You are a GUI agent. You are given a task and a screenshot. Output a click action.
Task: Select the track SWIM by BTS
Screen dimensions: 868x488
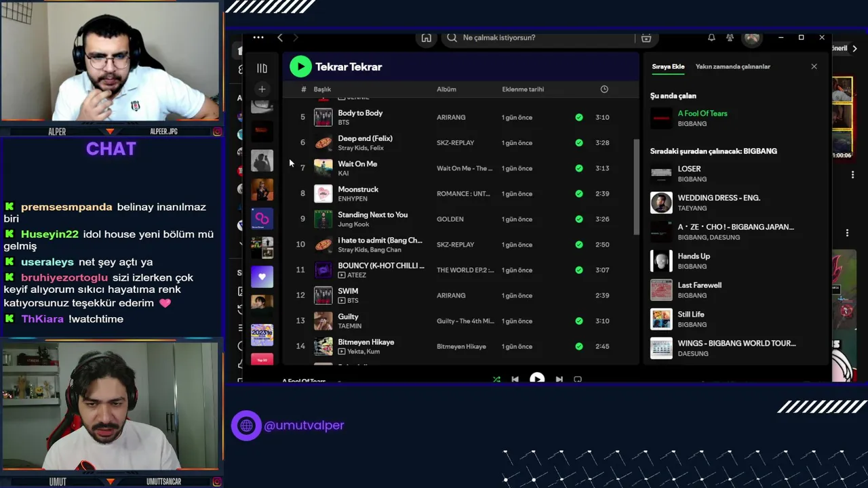[x=348, y=291]
